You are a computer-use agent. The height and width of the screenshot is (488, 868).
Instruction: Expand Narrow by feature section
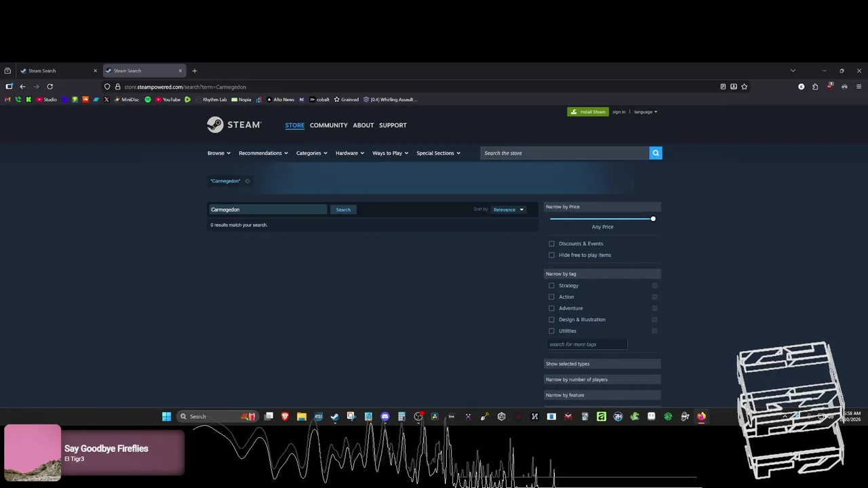coord(602,395)
